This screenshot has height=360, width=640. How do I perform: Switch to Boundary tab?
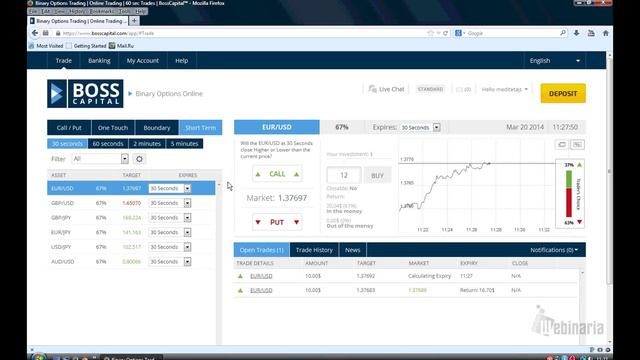(x=157, y=128)
